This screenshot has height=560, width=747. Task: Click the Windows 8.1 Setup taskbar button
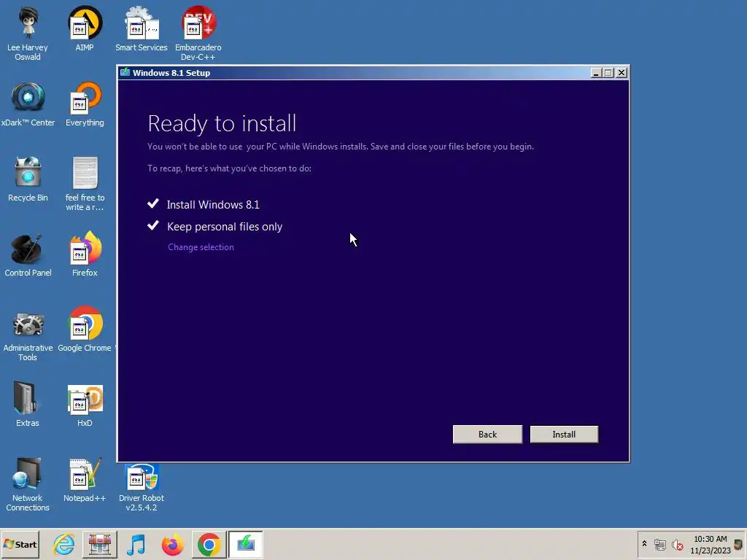coord(245,544)
